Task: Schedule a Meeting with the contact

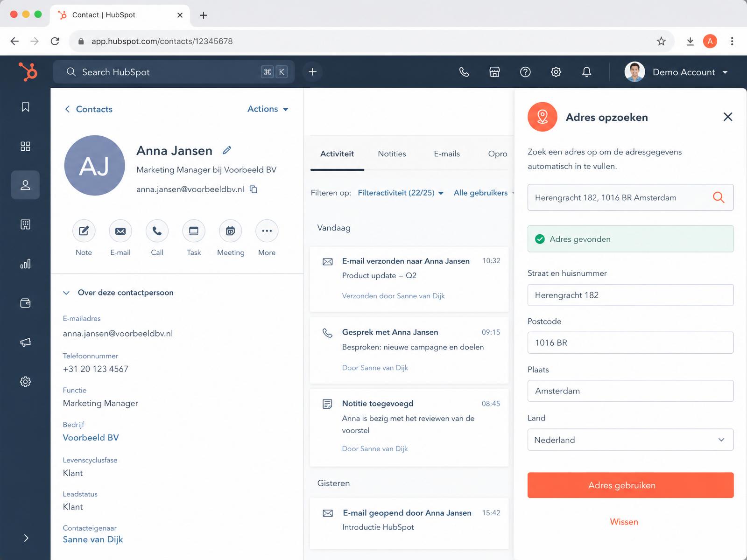Action: coord(231,231)
